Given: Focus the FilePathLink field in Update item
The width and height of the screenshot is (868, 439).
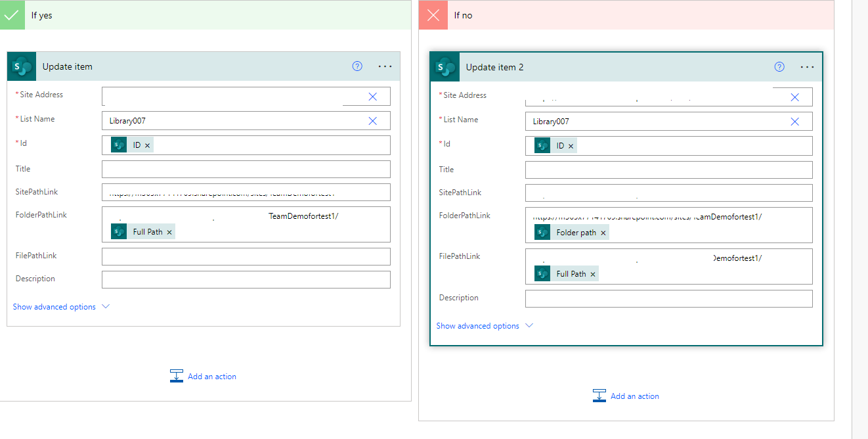Looking at the screenshot, I should (x=246, y=256).
